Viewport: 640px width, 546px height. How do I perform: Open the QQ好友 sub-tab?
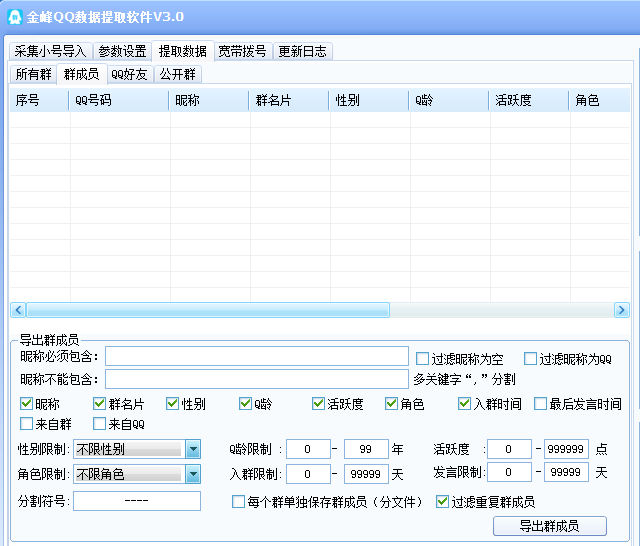point(129,74)
